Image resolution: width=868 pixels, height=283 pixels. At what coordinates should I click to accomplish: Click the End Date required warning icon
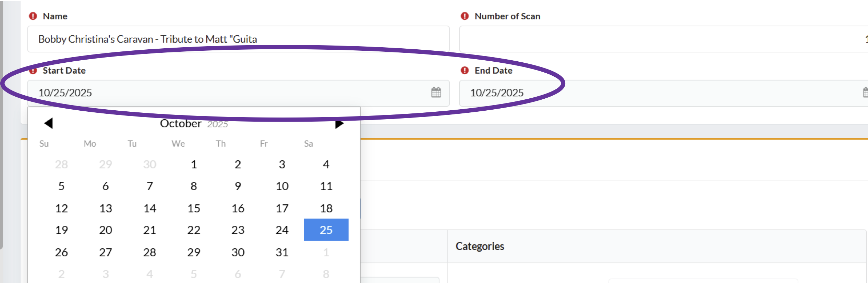465,70
